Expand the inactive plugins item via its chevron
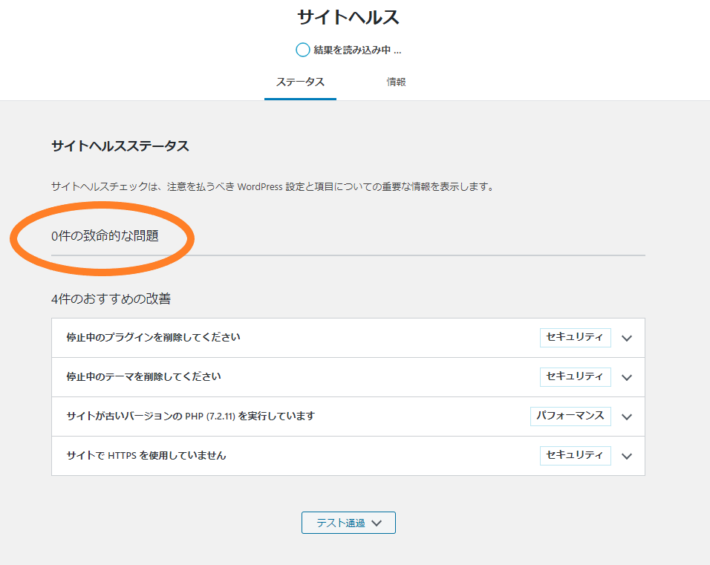This screenshot has width=710, height=565. tap(627, 338)
